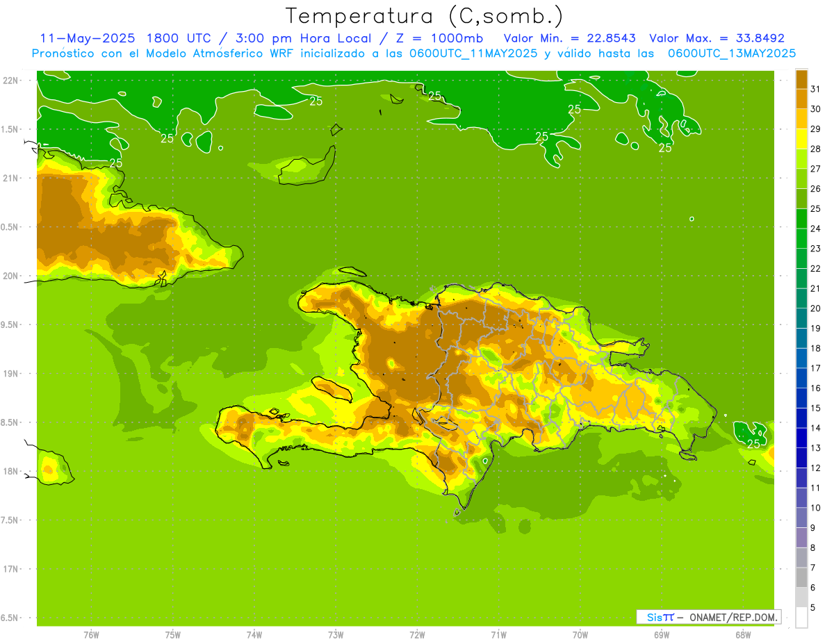Pick the color bar segment between 30 and 31

[x=801, y=99]
